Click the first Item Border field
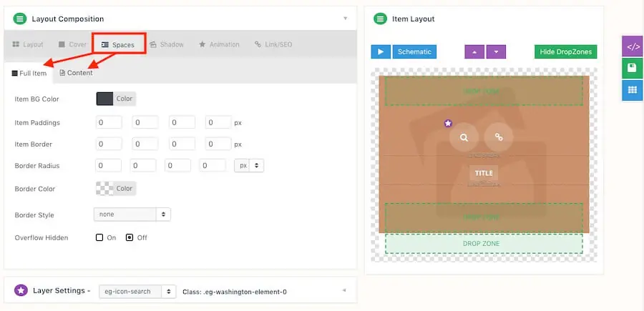 coord(109,144)
